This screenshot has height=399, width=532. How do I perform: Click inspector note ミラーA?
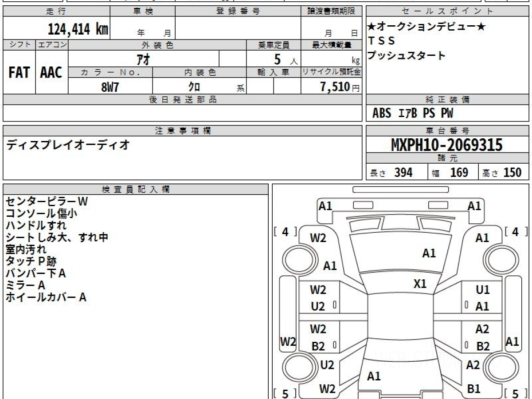tap(25, 285)
